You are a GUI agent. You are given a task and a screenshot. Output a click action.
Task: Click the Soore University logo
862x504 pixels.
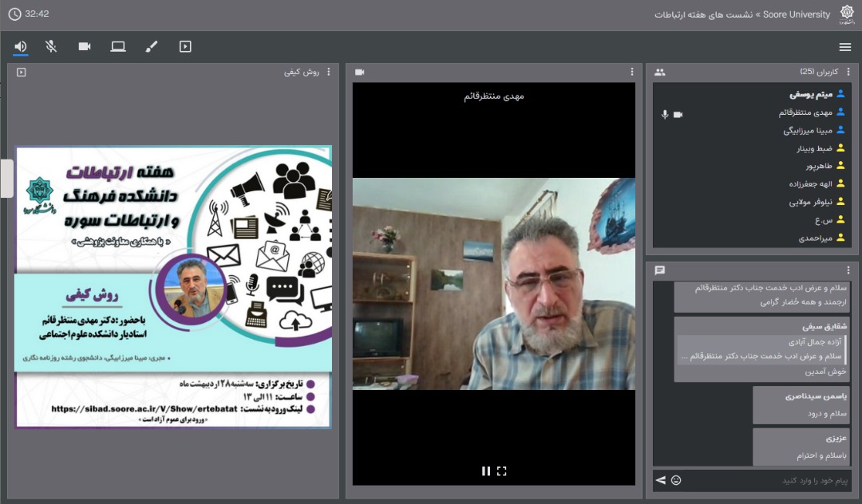tap(847, 14)
